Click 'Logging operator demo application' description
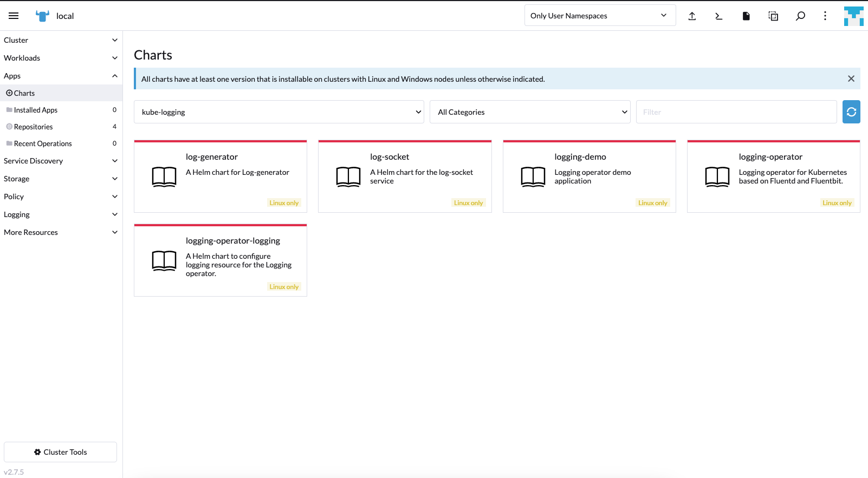 (593, 176)
